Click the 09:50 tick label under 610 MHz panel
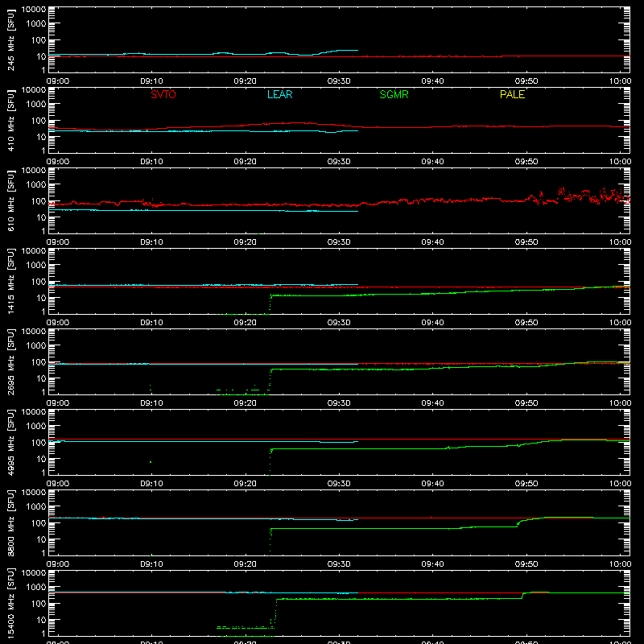Viewport: 644px width, 644px height. point(526,242)
